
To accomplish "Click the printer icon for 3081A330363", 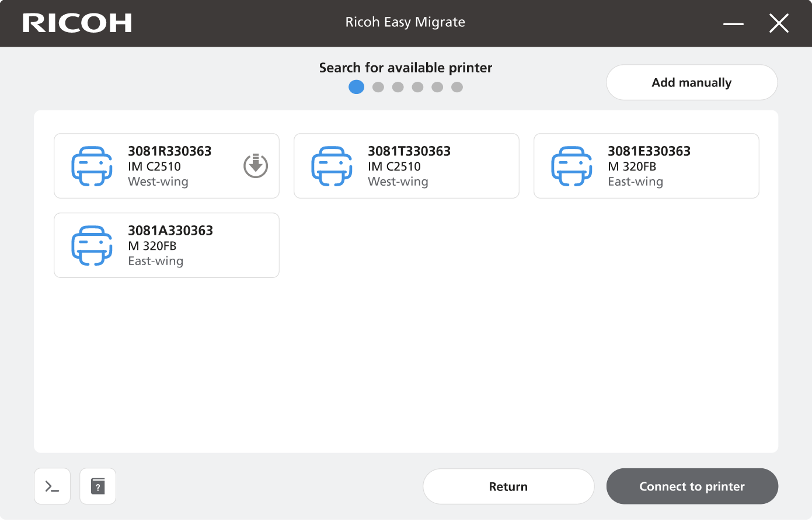I will [92, 246].
